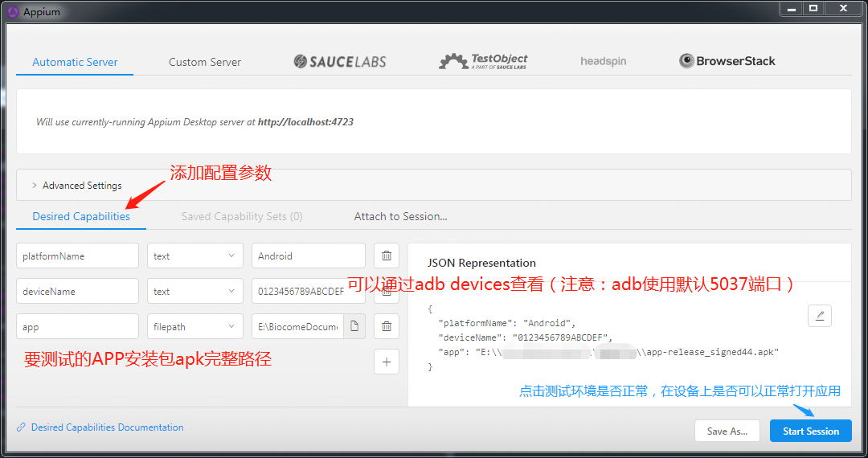
Task: Select the Desired Capabilities tab
Action: (x=81, y=216)
